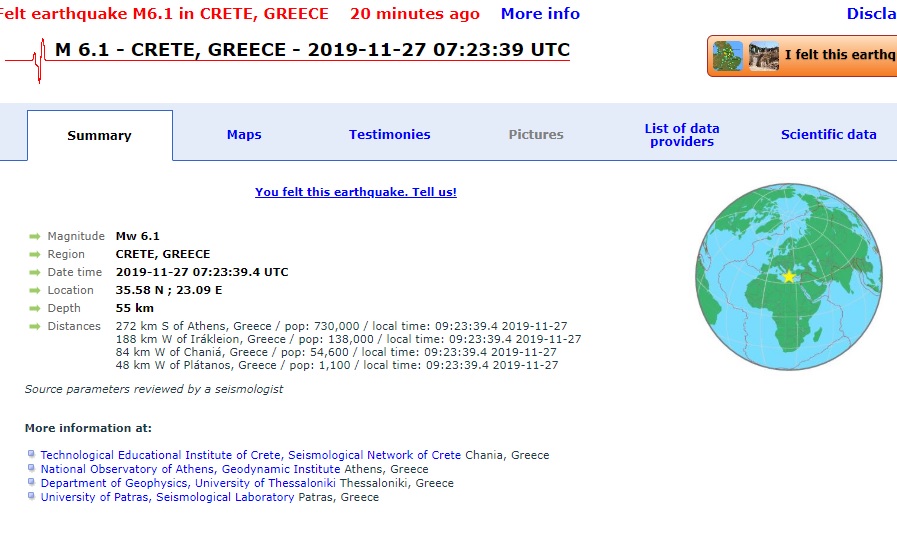Click the green arrow beside Depth

point(35,309)
